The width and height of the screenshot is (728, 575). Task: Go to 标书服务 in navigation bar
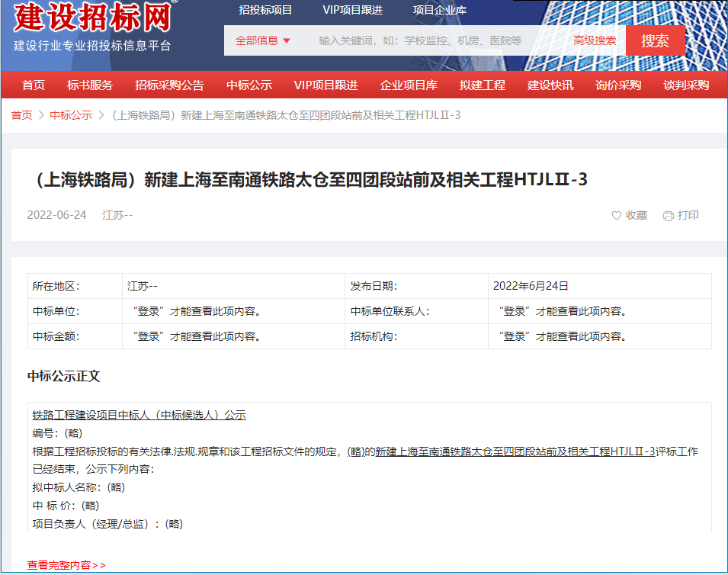(90, 85)
